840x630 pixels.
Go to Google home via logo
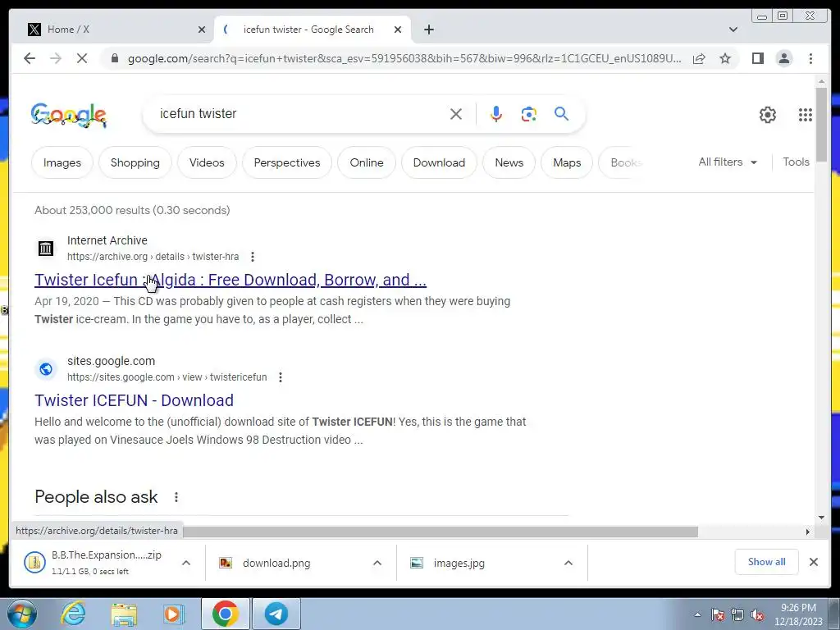[69, 115]
